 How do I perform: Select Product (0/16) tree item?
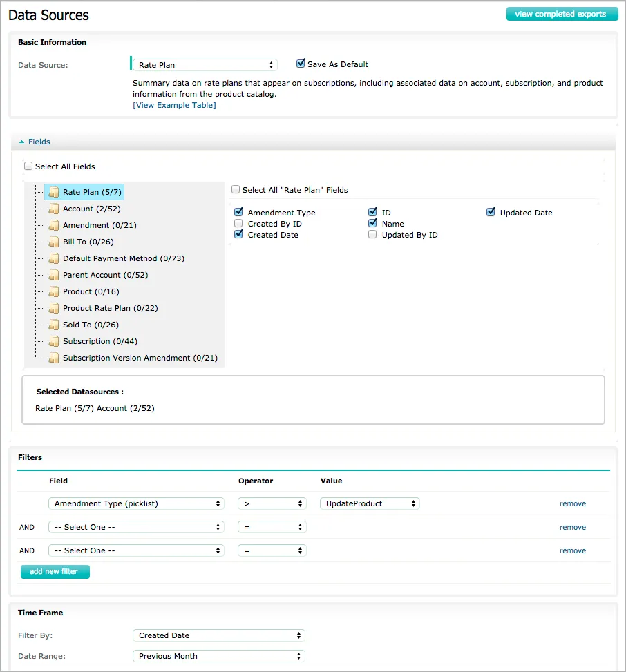tap(91, 291)
